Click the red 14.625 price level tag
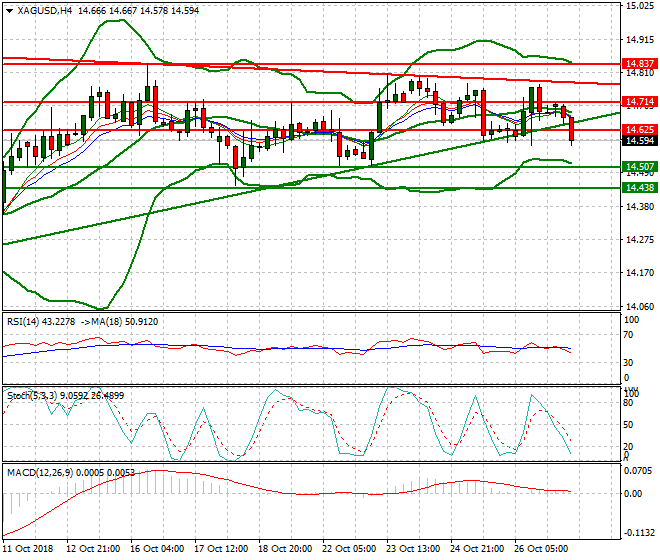Screen dimensions: 660x560 click(x=638, y=129)
